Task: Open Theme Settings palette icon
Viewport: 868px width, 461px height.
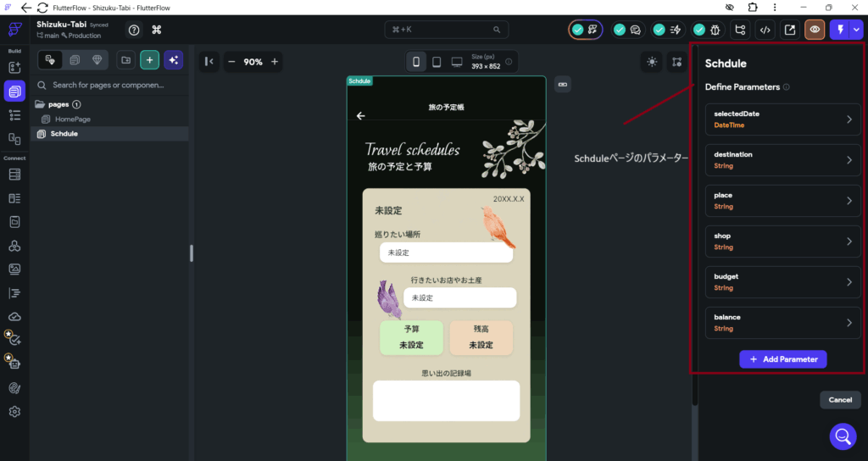Action: click(14, 387)
